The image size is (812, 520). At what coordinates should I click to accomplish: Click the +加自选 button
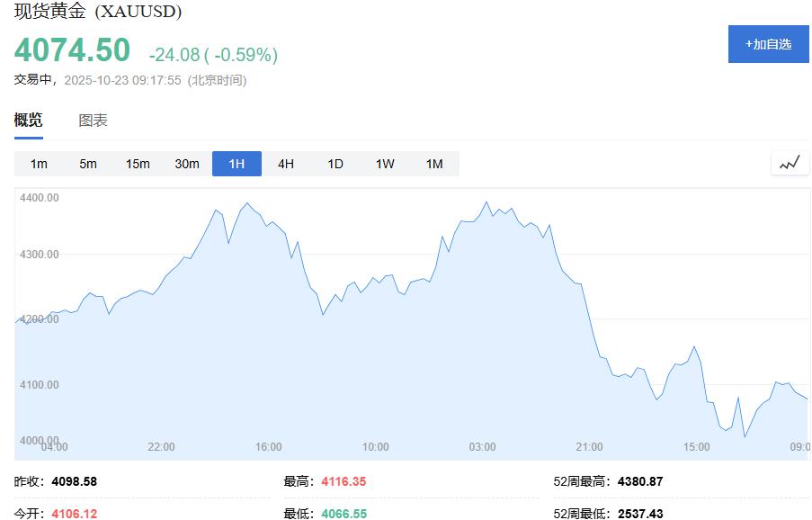[767, 43]
